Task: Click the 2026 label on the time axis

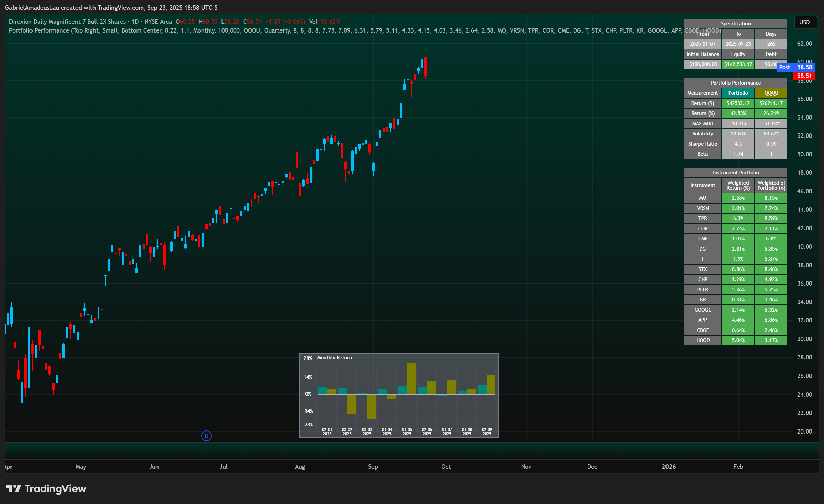Action: pos(669,467)
